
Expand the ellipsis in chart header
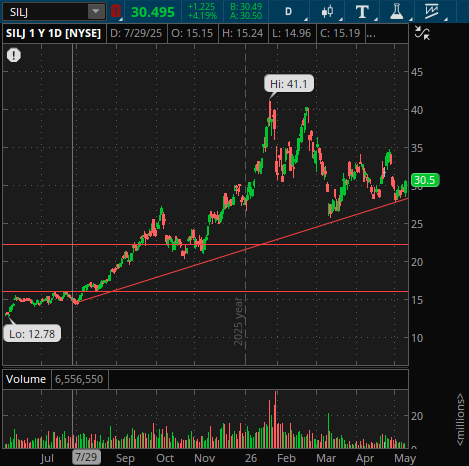point(371,34)
